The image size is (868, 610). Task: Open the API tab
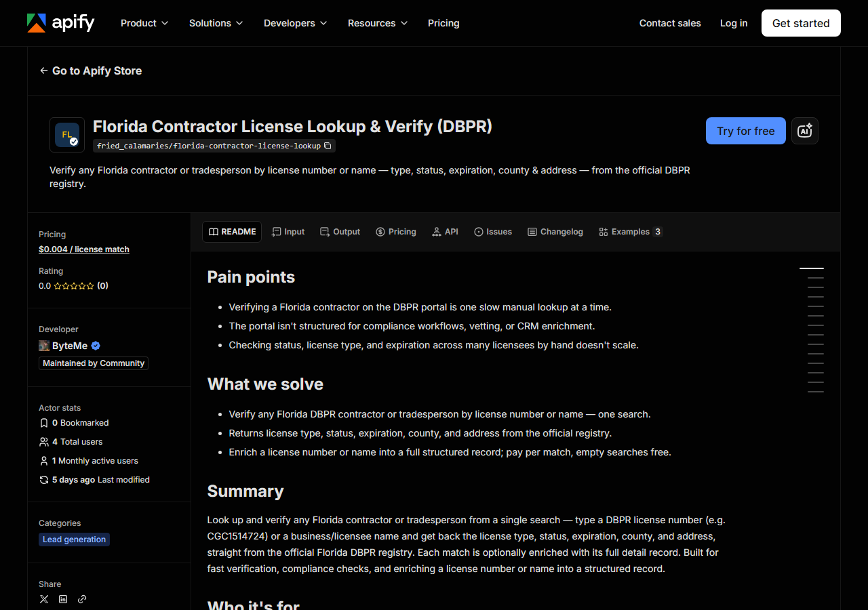click(x=446, y=232)
